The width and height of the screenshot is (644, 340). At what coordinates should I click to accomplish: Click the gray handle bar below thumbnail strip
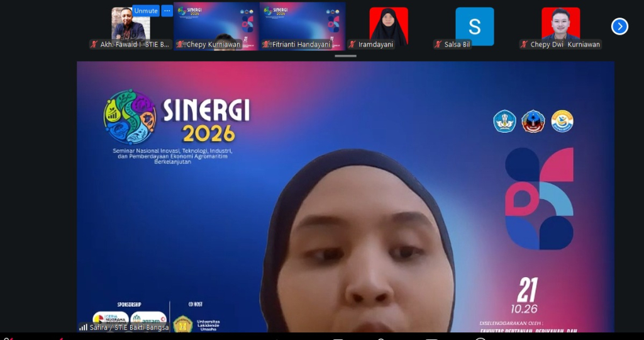[345, 55]
